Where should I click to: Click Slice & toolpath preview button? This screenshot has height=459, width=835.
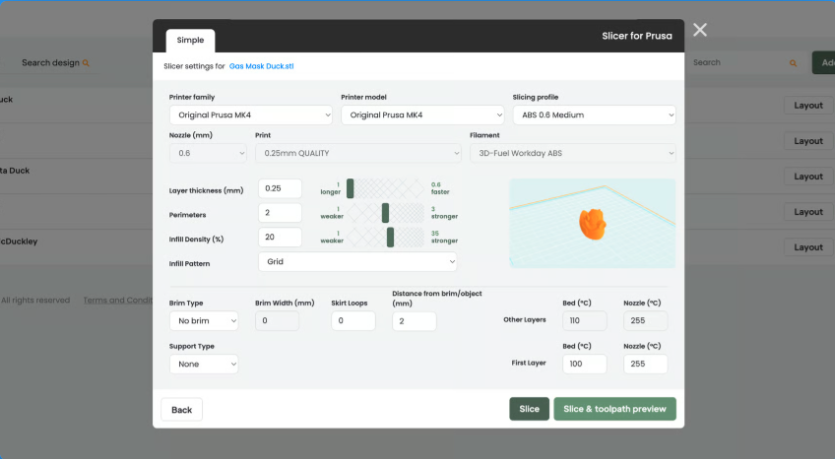(615, 409)
